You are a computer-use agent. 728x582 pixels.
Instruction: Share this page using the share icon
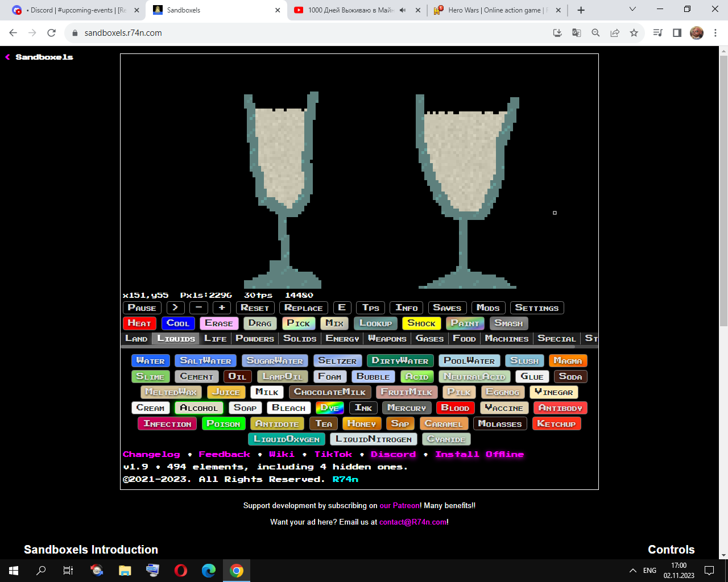615,33
